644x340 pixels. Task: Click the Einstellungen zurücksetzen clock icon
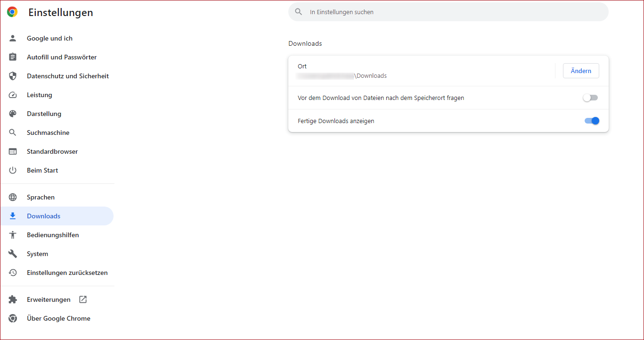(13, 273)
